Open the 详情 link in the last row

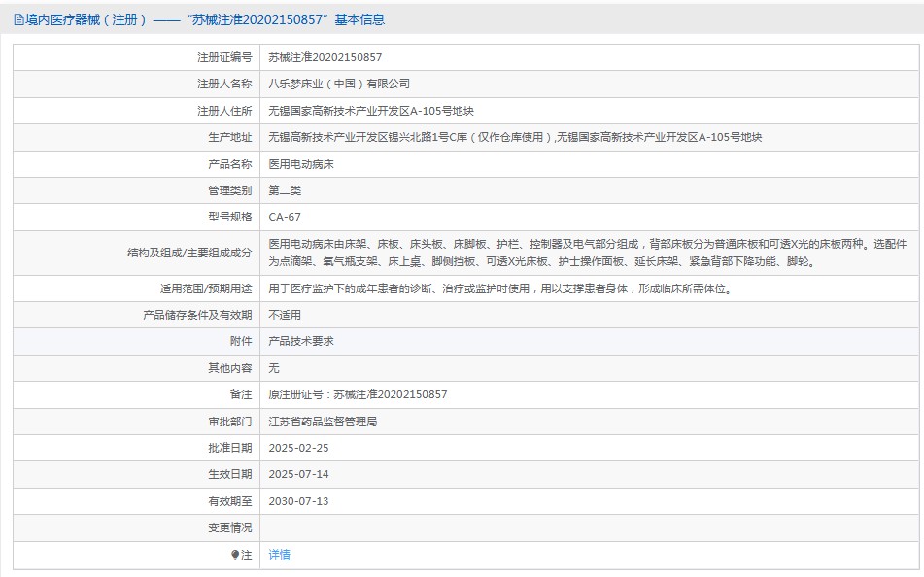tap(280, 555)
